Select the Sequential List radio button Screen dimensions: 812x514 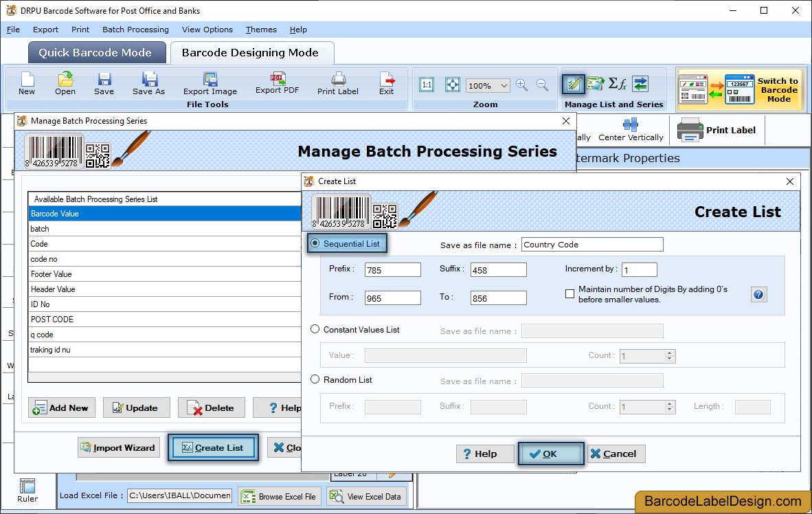pos(315,243)
